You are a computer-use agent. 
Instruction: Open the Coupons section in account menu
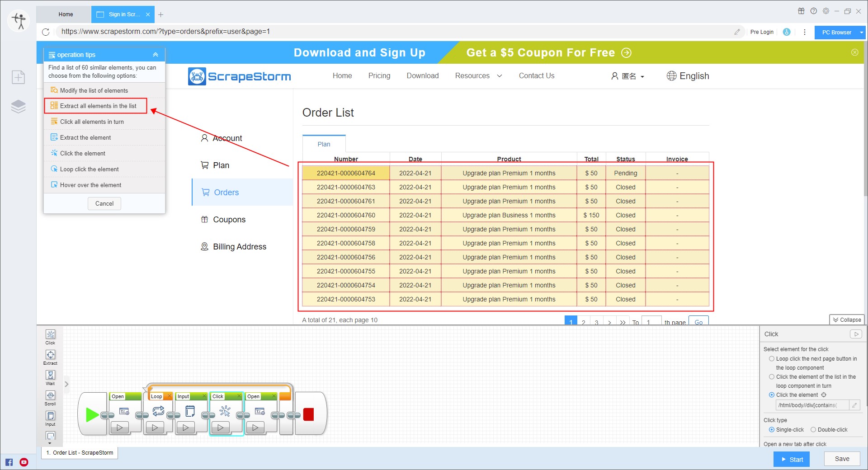click(x=229, y=220)
